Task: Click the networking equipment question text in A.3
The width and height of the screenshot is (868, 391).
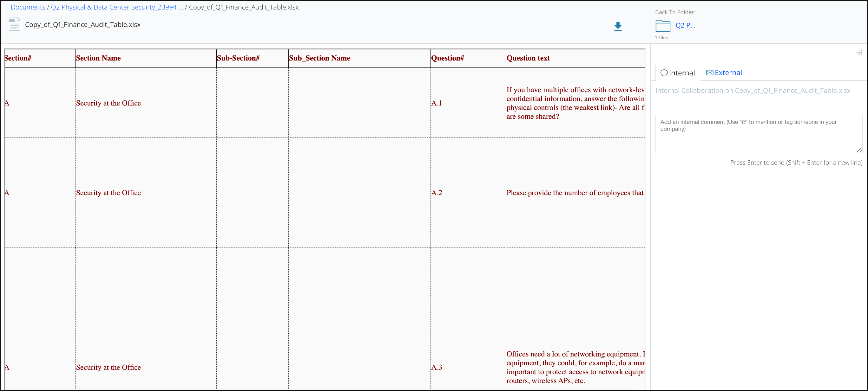Action: (575, 367)
